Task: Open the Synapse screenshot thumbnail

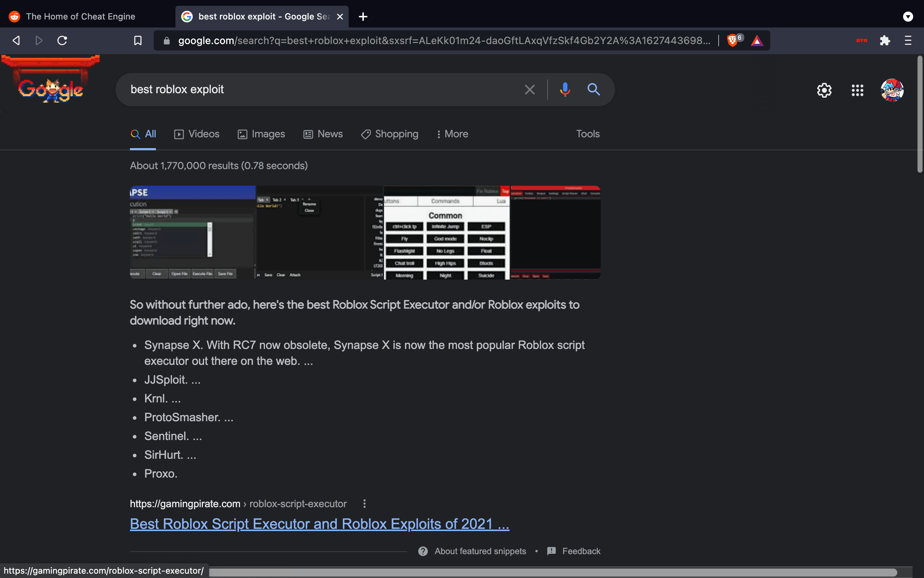Action: pos(193,232)
